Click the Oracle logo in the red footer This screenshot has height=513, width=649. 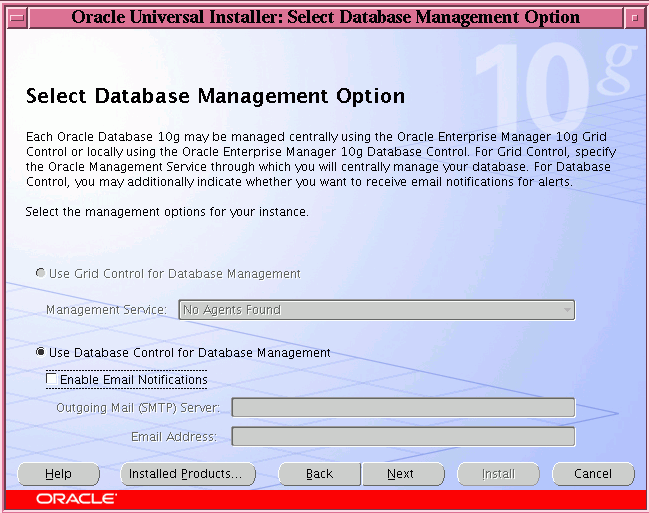pos(77,498)
